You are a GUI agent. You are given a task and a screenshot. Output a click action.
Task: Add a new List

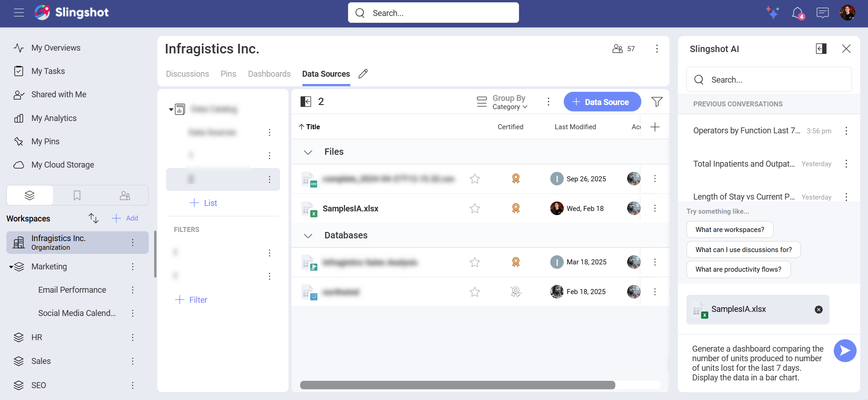point(203,203)
